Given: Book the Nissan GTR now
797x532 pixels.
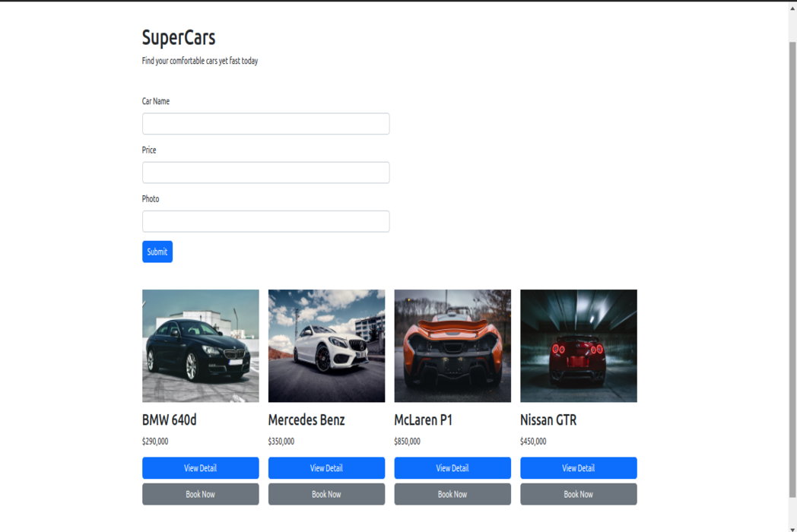Looking at the screenshot, I should (579, 494).
